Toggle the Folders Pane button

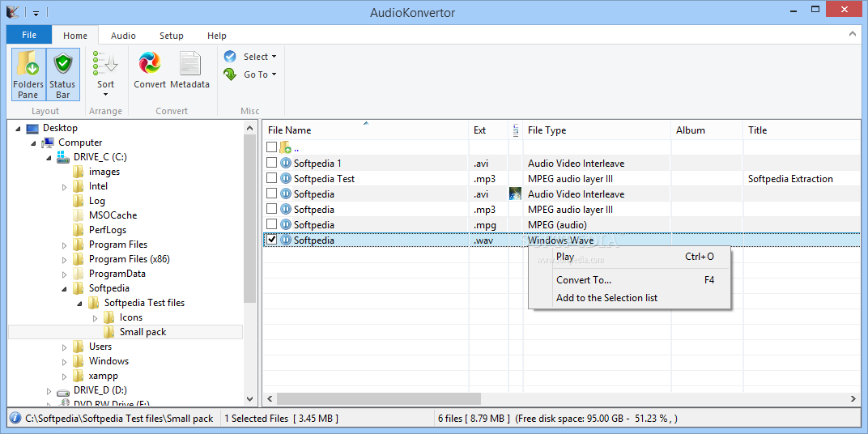click(28, 74)
